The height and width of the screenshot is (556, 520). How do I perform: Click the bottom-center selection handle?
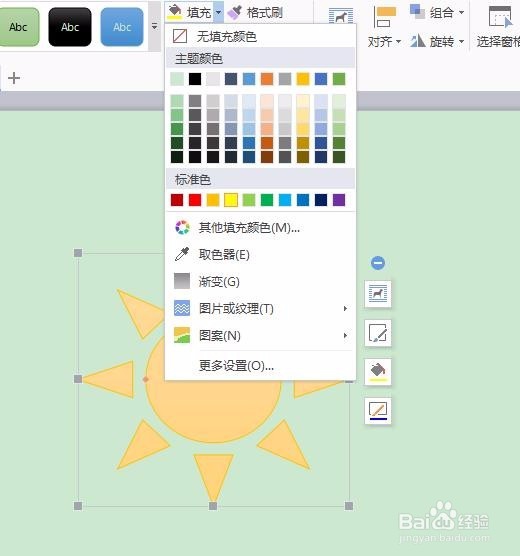pos(213,506)
